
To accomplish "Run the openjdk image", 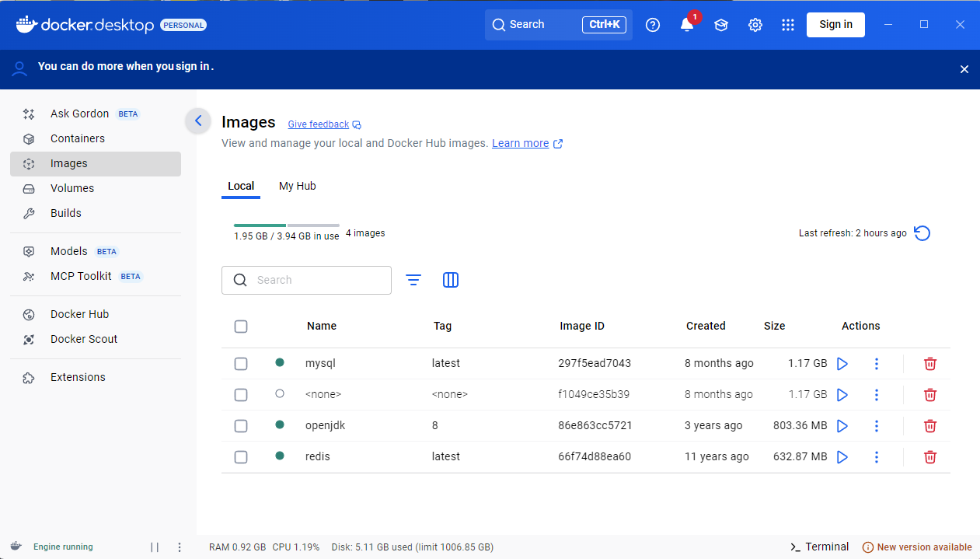I will (x=842, y=425).
